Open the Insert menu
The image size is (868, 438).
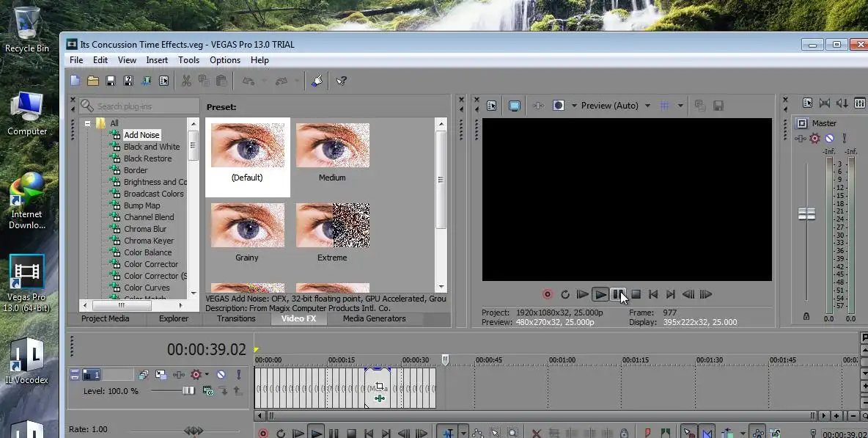point(157,60)
